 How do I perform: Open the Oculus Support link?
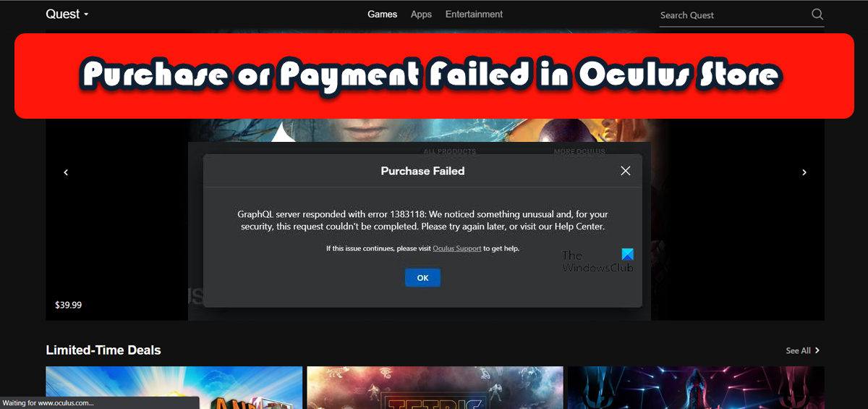click(457, 248)
